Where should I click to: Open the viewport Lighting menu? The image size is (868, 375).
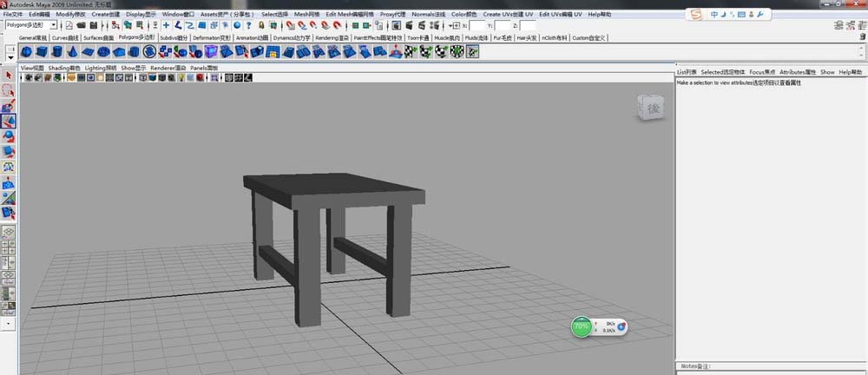(100, 68)
